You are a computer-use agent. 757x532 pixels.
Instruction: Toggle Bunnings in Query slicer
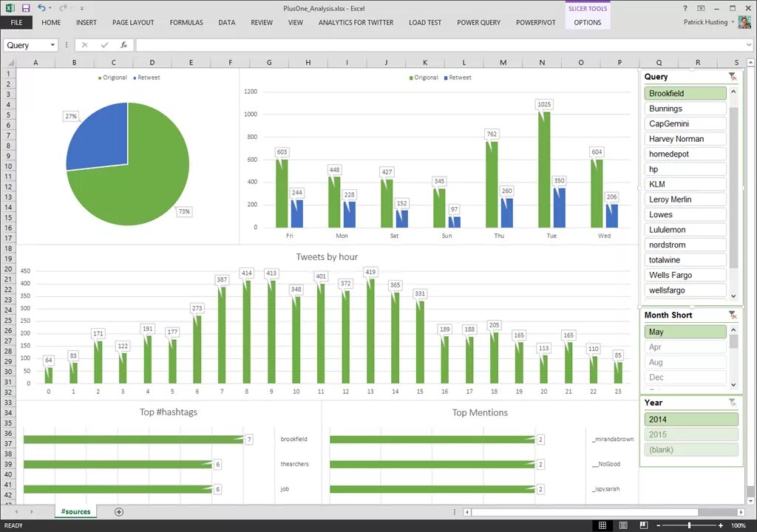click(x=685, y=109)
